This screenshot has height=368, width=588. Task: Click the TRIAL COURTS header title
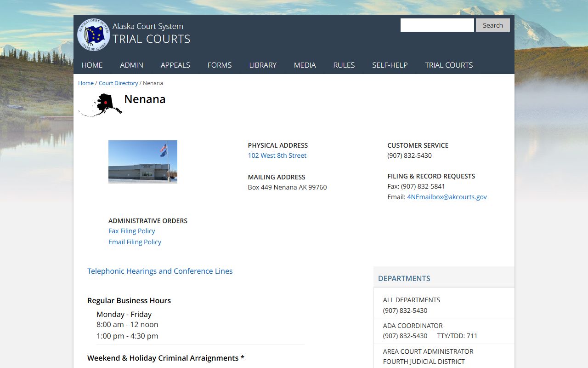click(152, 39)
